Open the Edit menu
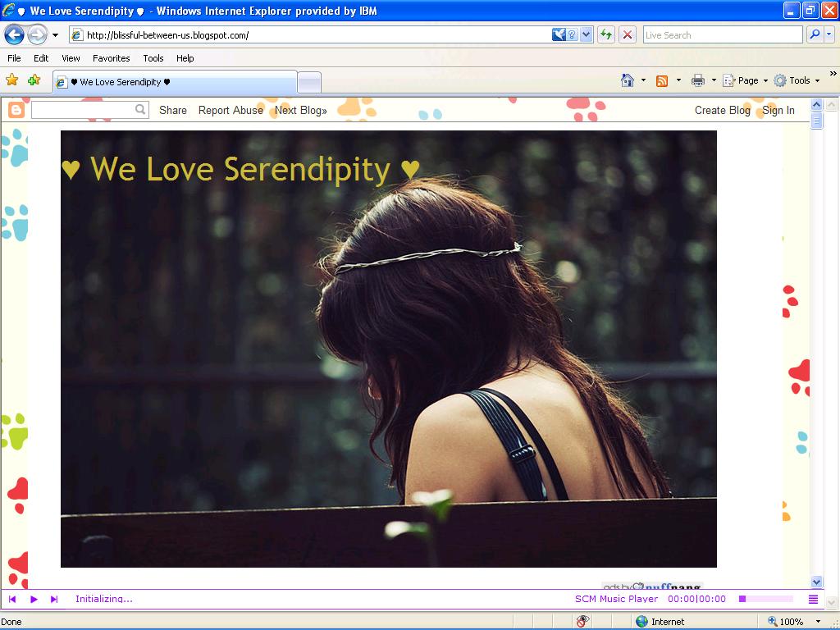 [x=41, y=58]
